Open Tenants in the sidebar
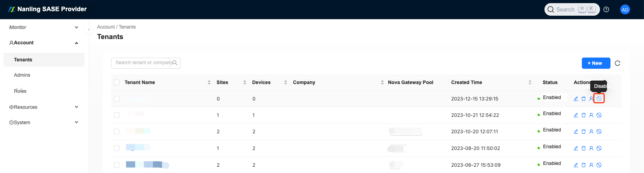 click(x=44, y=60)
